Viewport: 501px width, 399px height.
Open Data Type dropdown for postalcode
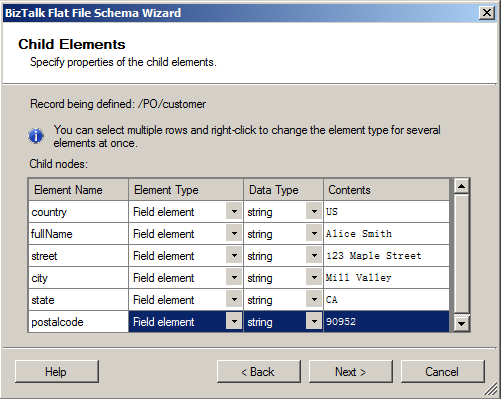click(314, 321)
